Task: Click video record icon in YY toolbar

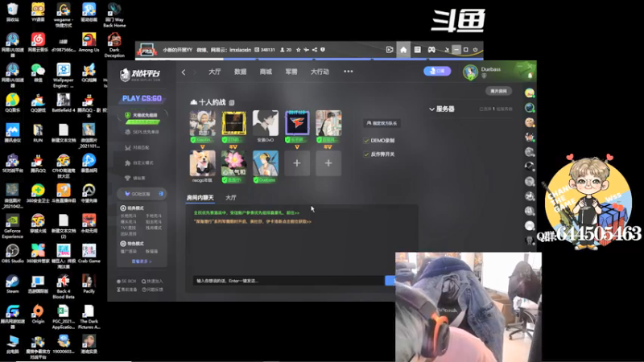Action: pos(390,50)
